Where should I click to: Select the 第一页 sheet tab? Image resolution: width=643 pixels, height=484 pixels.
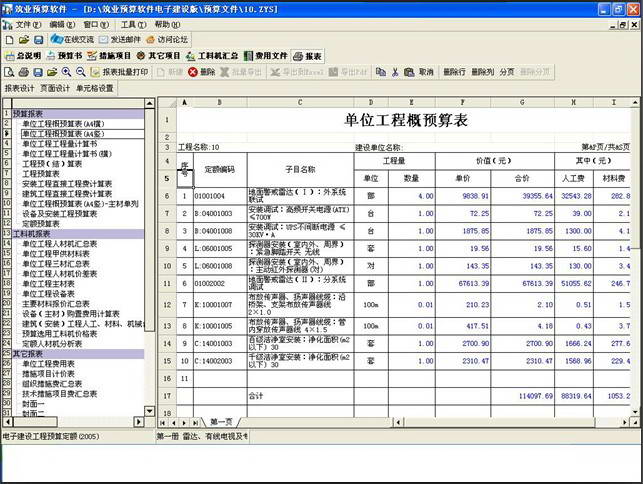(x=221, y=422)
